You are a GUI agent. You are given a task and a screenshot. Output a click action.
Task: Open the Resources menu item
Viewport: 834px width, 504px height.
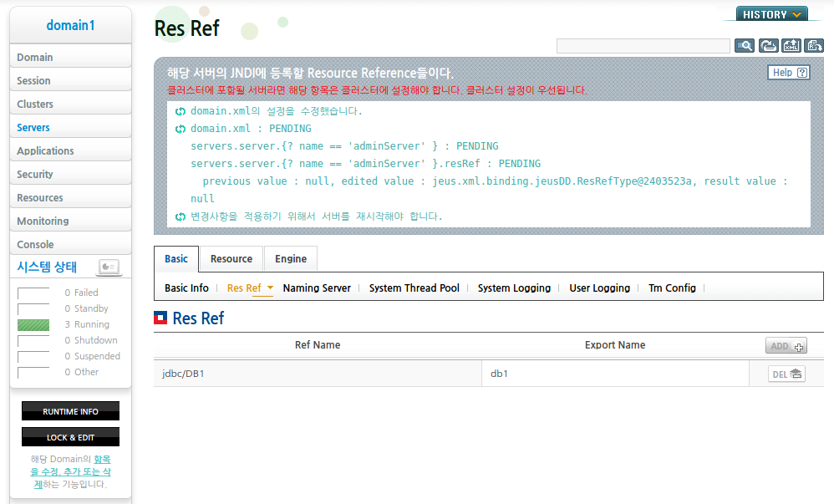click(x=71, y=197)
